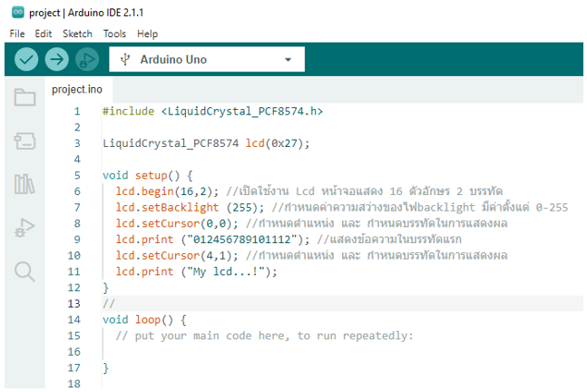This screenshot has width=587, height=392.
Task: Open the Sketch menu
Action: pos(77,34)
